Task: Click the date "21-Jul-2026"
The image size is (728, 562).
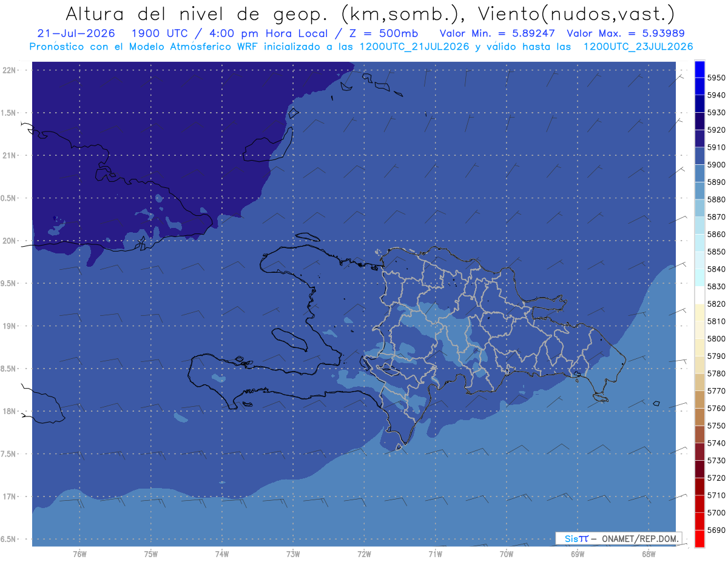Action: (x=76, y=33)
